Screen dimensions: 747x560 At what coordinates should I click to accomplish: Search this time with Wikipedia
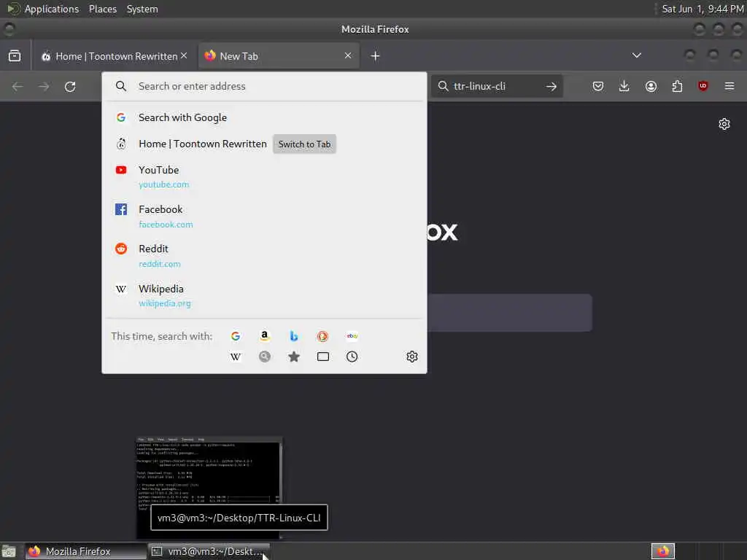tap(236, 357)
